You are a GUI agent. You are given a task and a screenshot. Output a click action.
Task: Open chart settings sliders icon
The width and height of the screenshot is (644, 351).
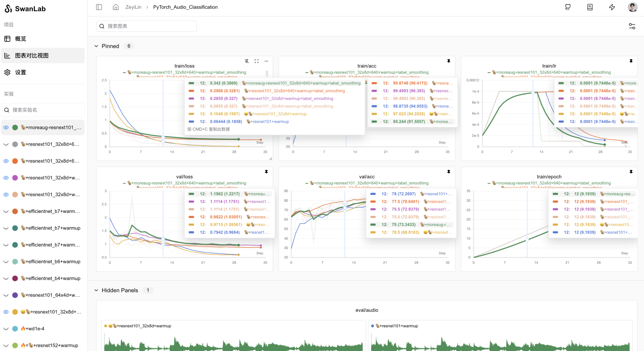[x=632, y=26]
